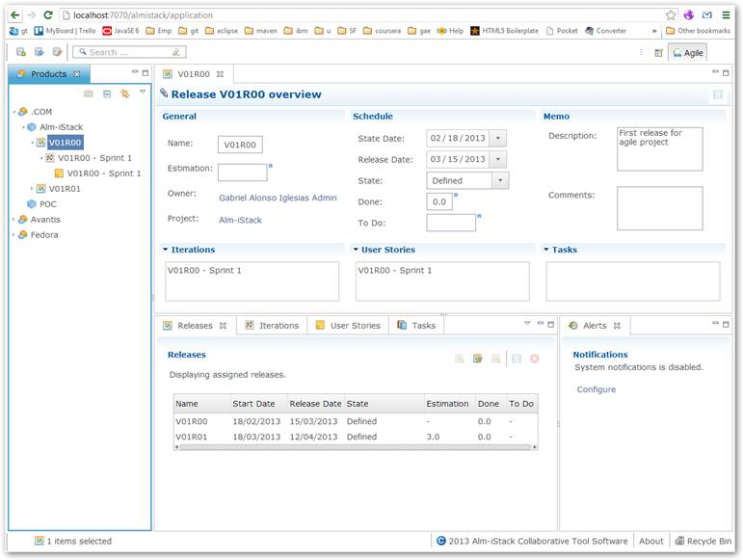Click the save icon in Release overview header
The image size is (743, 560).
(718, 94)
